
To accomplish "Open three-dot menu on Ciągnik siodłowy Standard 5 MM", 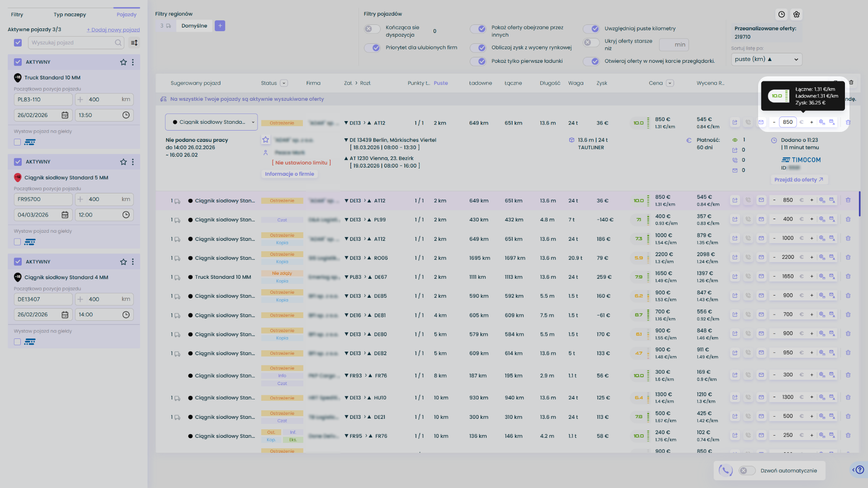I will (133, 162).
